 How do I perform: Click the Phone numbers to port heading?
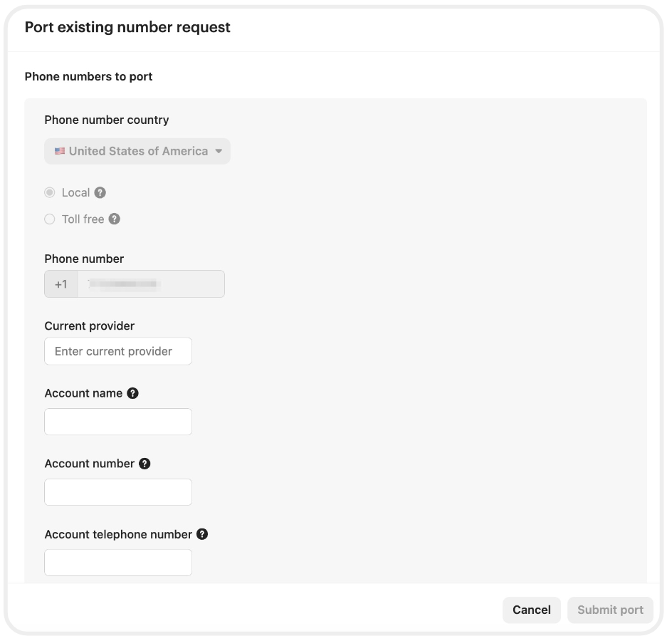pos(88,76)
